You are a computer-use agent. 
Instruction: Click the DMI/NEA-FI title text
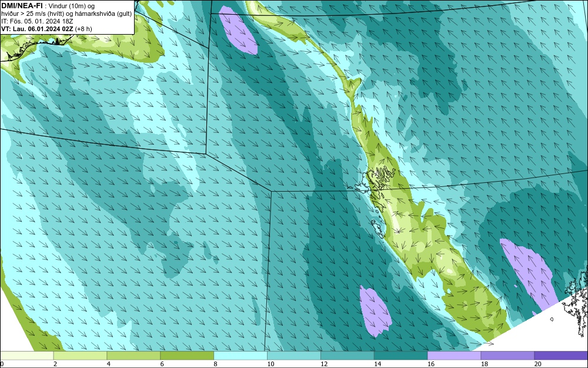click(x=22, y=6)
